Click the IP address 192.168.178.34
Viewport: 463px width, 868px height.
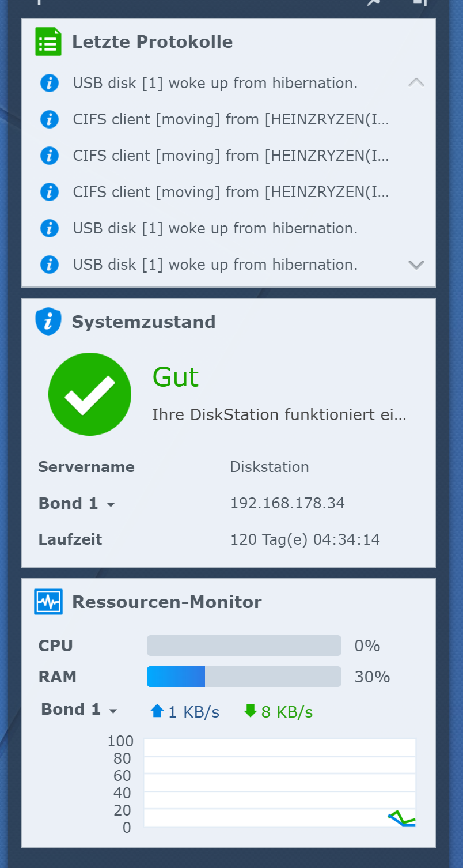[x=287, y=503]
